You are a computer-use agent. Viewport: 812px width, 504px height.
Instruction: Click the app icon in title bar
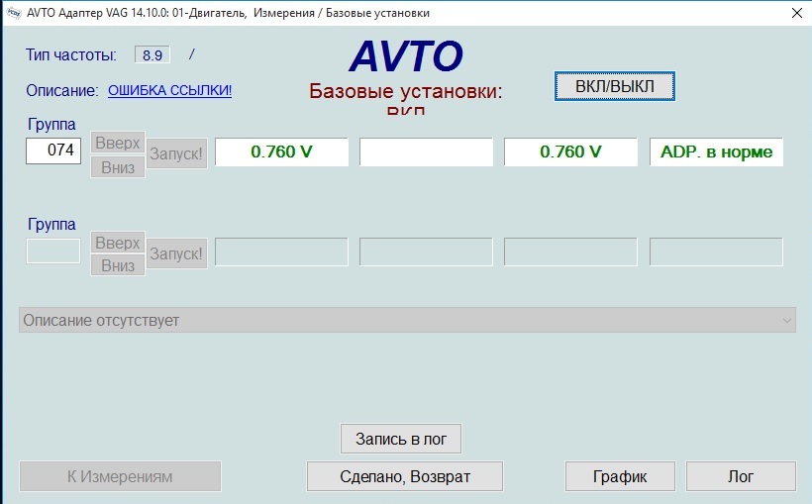14,13
